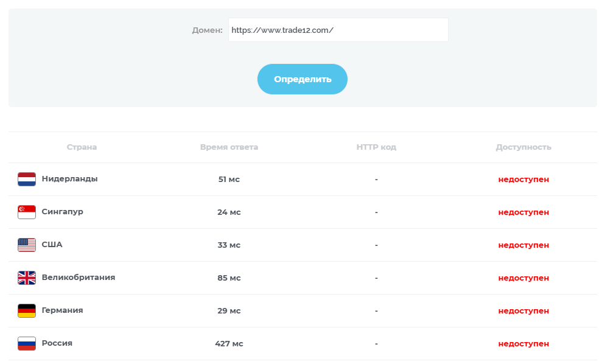Click the HTTP код column header
The height and width of the screenshot is (364, 605).
click(x=376, y=147)
